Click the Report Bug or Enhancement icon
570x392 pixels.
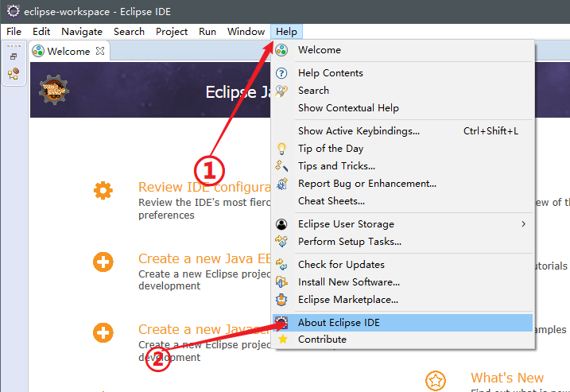pos(281,184)
